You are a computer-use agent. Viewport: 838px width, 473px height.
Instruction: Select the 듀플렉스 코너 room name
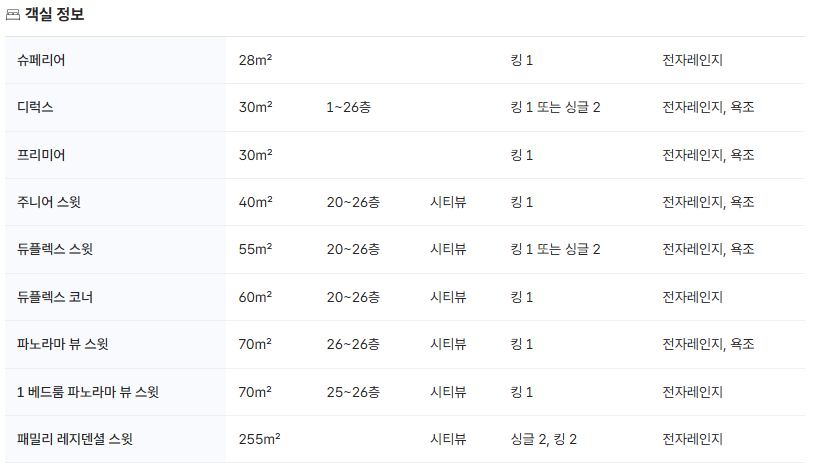coord(56,297)
